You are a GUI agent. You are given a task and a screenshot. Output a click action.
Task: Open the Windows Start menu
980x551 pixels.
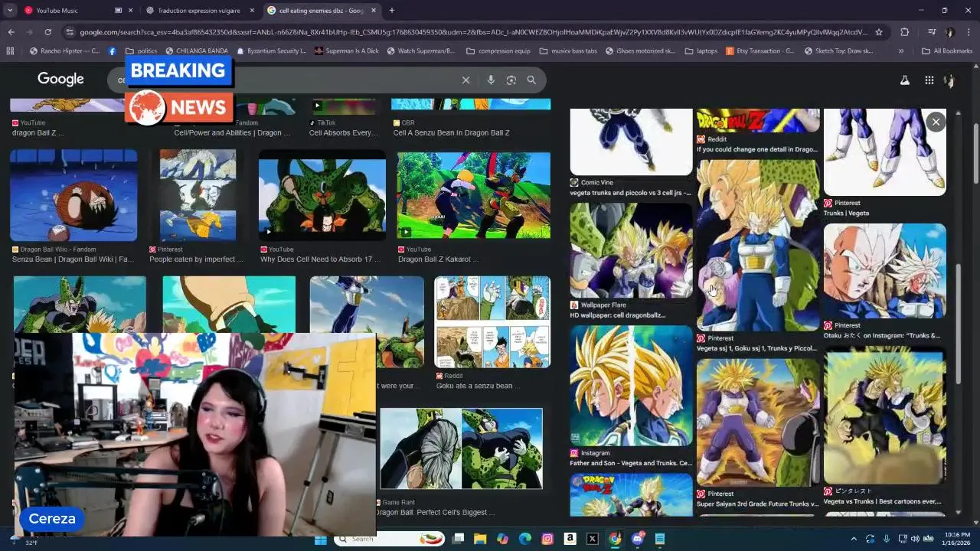321,539
